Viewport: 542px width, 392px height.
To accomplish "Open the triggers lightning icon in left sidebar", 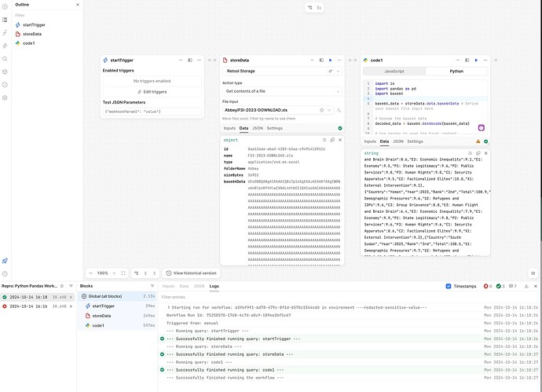I will tap(5, 46).
